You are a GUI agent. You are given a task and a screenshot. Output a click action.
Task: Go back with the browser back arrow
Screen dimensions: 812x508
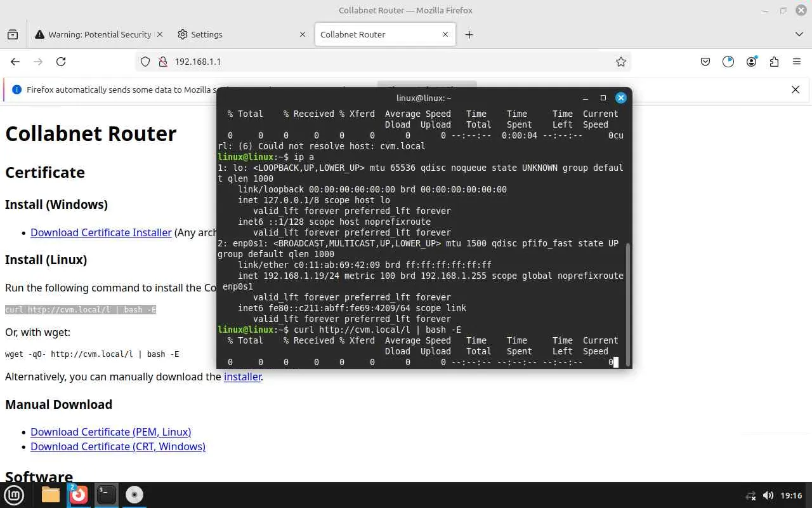point(15,62)
